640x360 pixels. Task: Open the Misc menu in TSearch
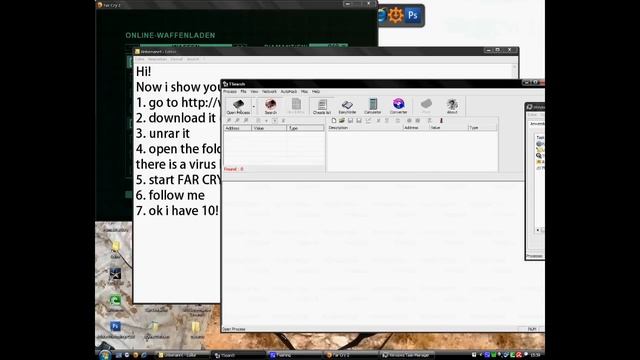pyautogui.click(x=304, y=91)
